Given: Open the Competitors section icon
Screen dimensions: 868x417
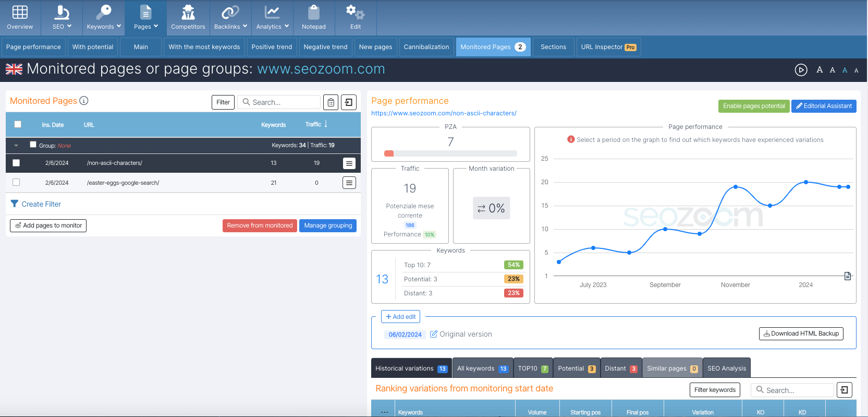Looking at the screenshot, I should (188, 12).
